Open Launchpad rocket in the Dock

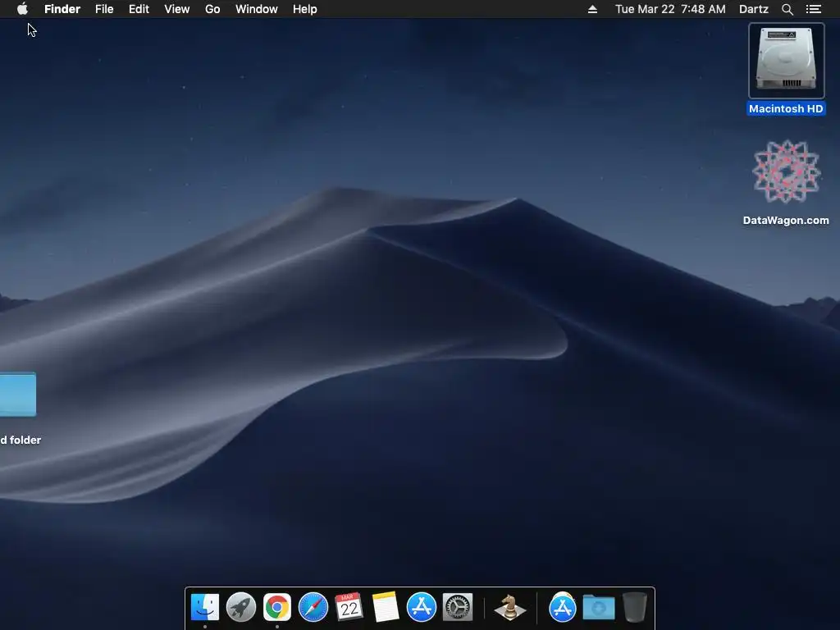241,608
